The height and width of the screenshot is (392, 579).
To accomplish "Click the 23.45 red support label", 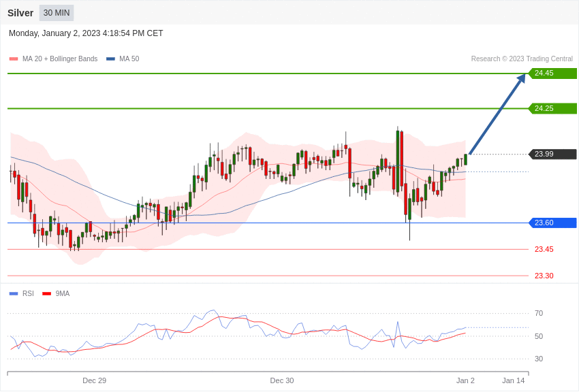I will pos(544,249).
